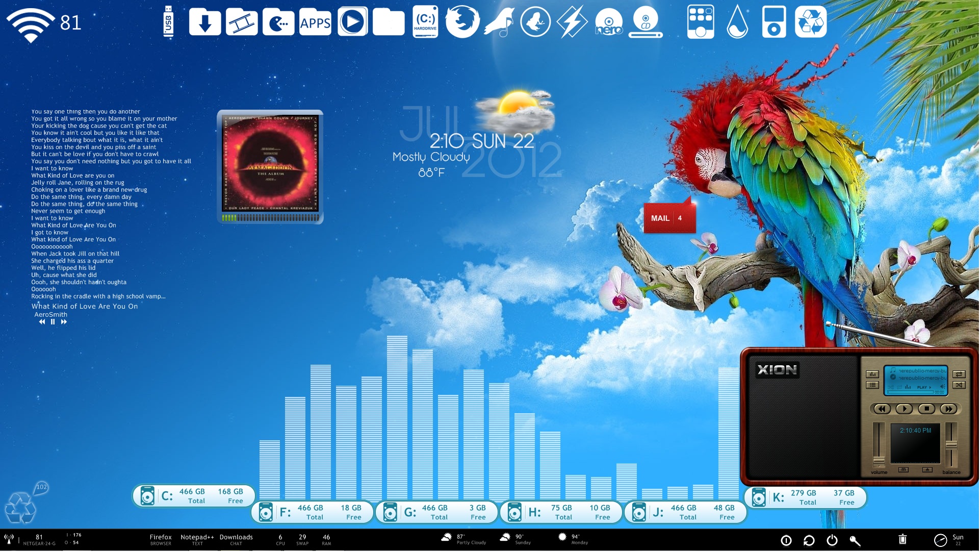980x552 pixels.
Task: Open Firefox from the top dock
Action: point(462,22)
